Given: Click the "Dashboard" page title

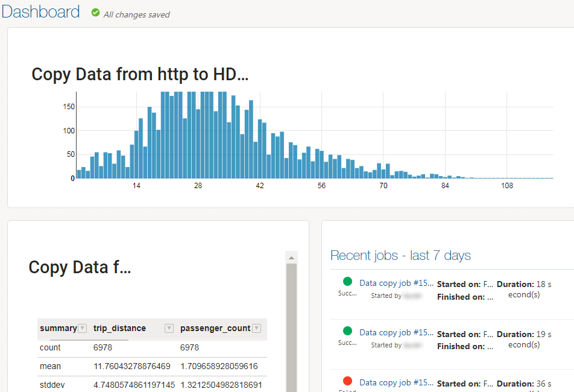Looking at the screenshot, I should click(40, 11).
